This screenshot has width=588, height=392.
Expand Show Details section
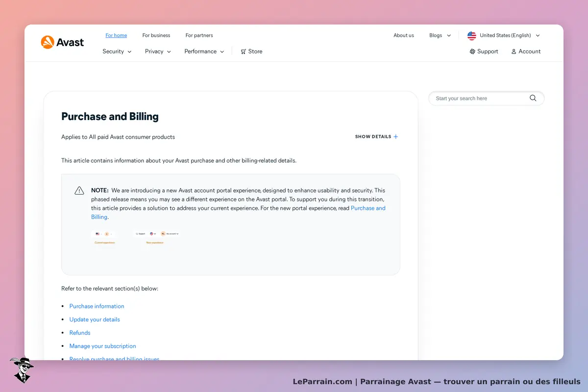(376, 137)
